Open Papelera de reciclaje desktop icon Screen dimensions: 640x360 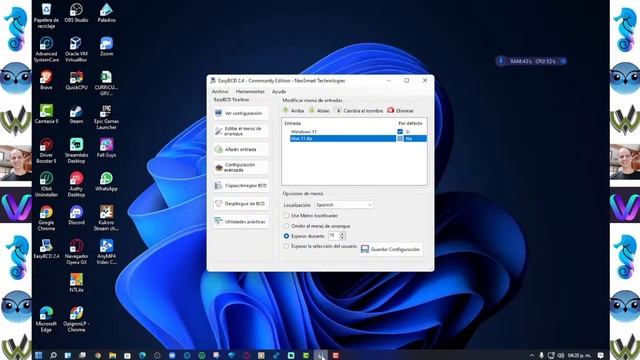(46, 15)
